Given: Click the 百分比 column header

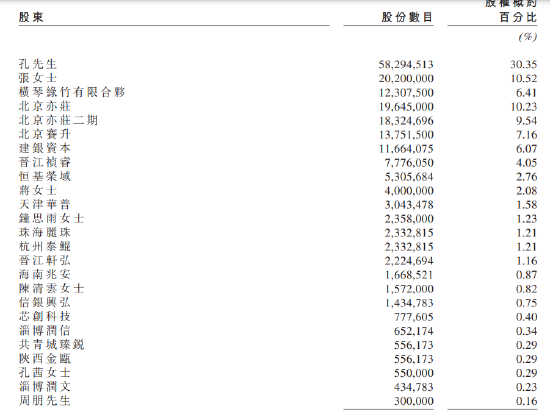Looking at the screenshot, I should (x=518, y=17).
